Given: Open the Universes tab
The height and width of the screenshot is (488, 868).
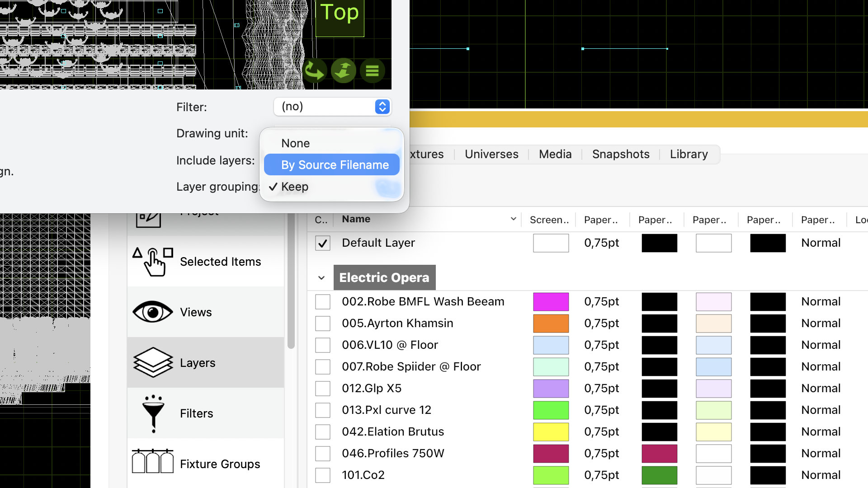Looking at the screenshot, I should click(x=491, y=155).
